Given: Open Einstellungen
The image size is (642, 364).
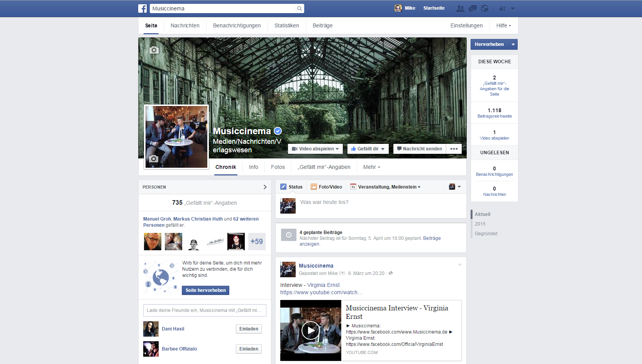Looking at the screenshot, I should point(466,25).
